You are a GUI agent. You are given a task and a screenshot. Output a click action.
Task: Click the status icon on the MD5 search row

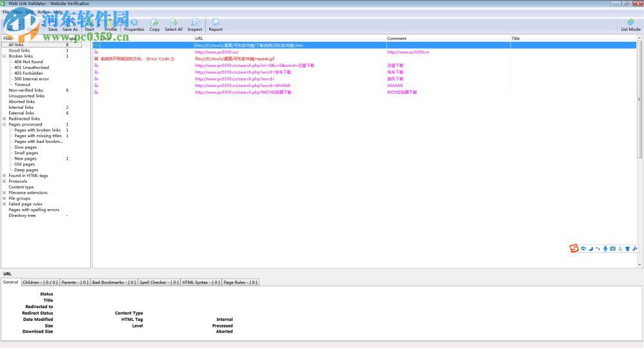tap(96, 92)
